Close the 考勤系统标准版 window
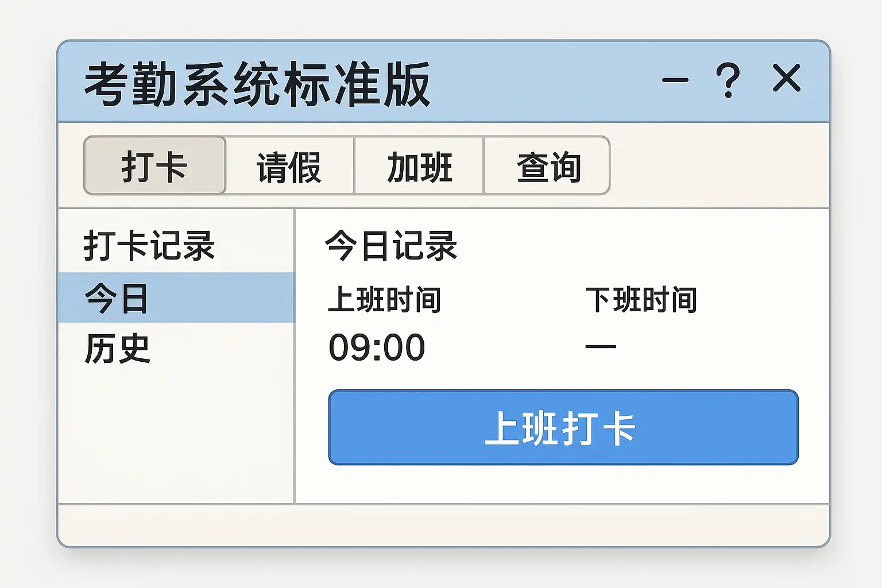 pyautogui.click(x=786, y=78)
